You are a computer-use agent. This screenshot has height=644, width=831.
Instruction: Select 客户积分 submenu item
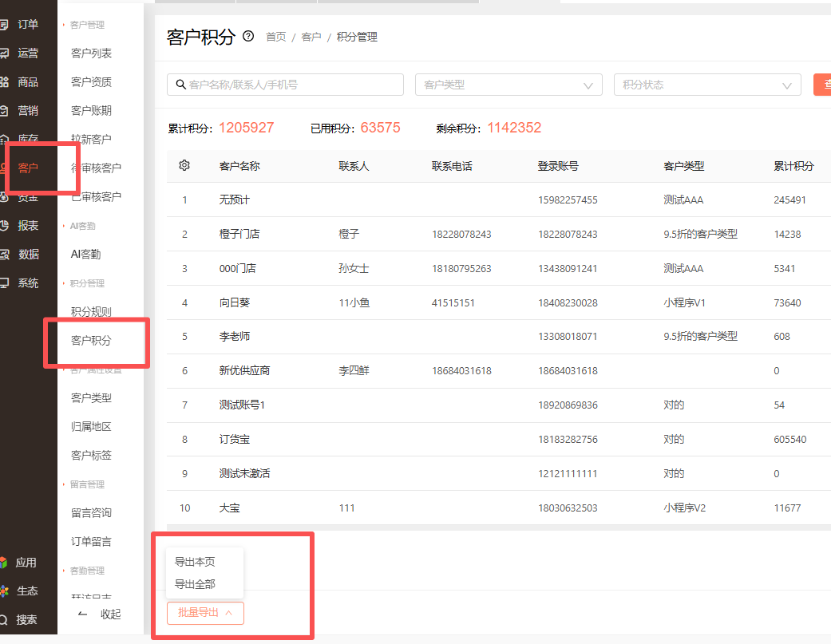point(91,340)
